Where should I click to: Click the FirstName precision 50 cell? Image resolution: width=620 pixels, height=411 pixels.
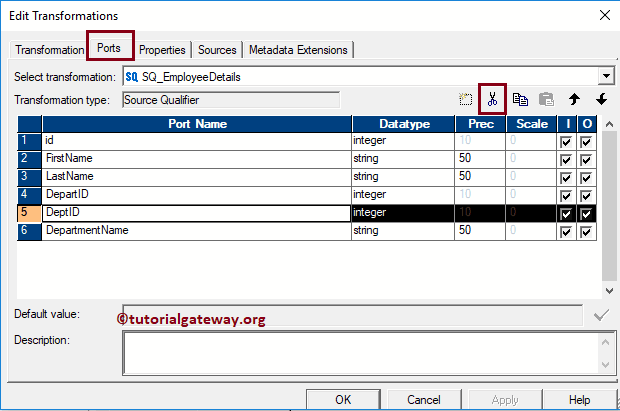pos(480,159)
